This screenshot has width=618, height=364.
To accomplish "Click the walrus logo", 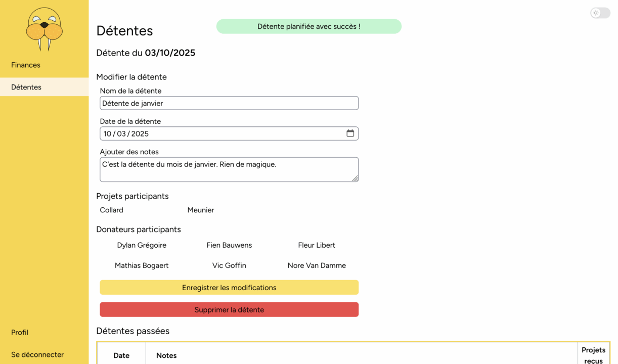I will 45,29.
